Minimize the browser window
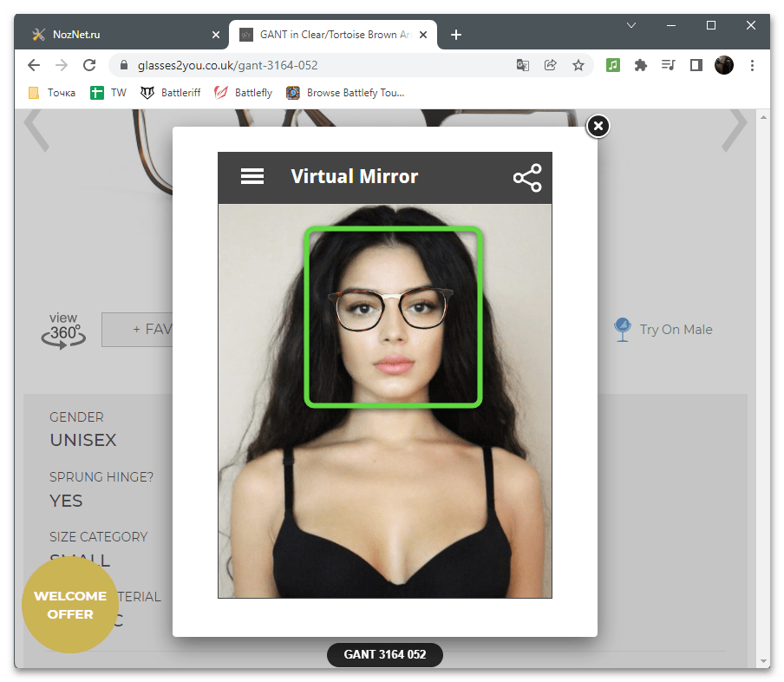784x682 pixels. [x=671, y=25]
